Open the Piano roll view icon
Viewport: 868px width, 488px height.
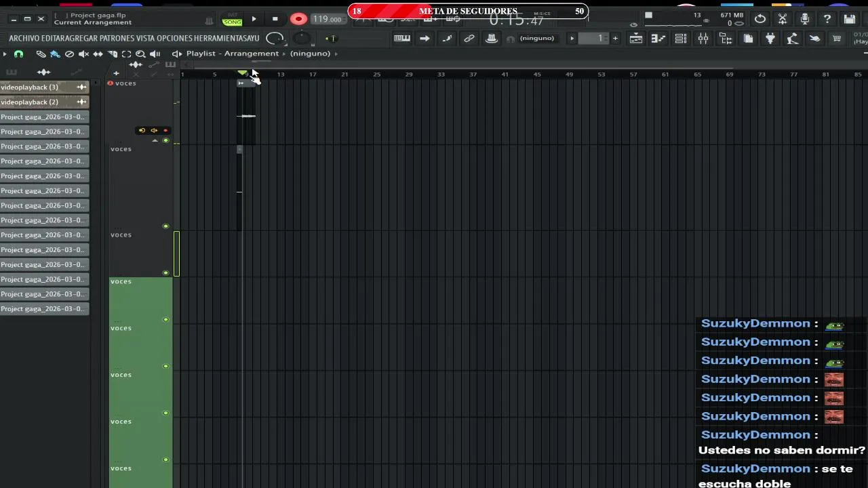coord(658,39)
